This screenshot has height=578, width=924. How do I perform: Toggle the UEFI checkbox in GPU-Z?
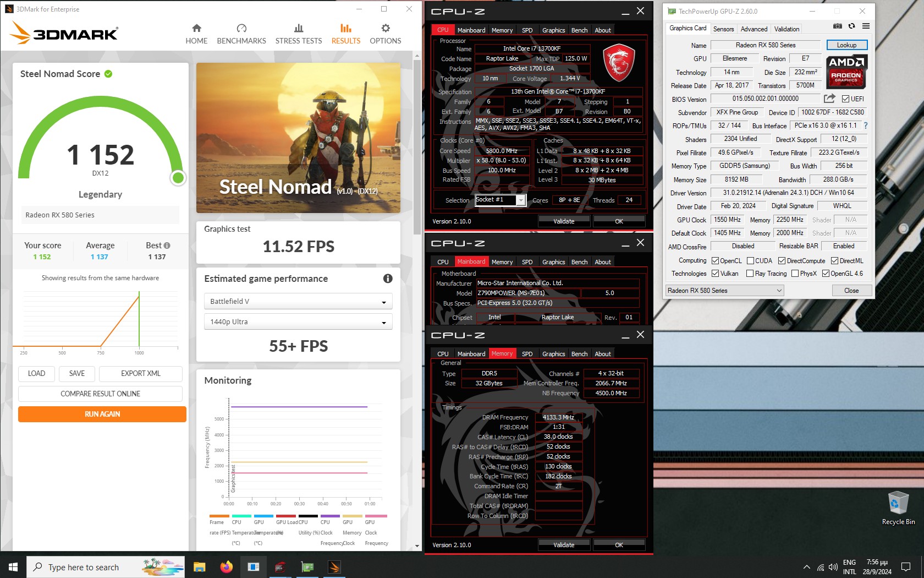click(x=846, y=99)
